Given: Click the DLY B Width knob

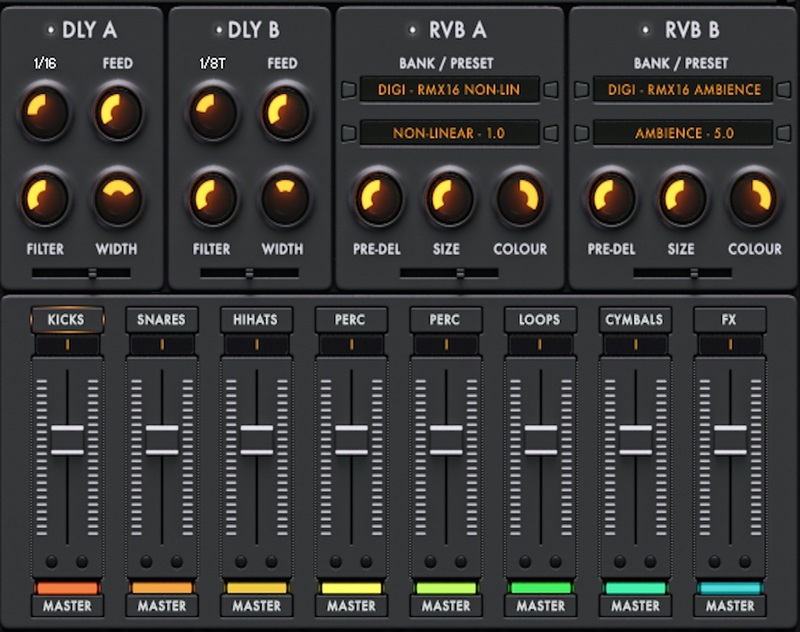Looking at the screenshot, I should point(283,199).
